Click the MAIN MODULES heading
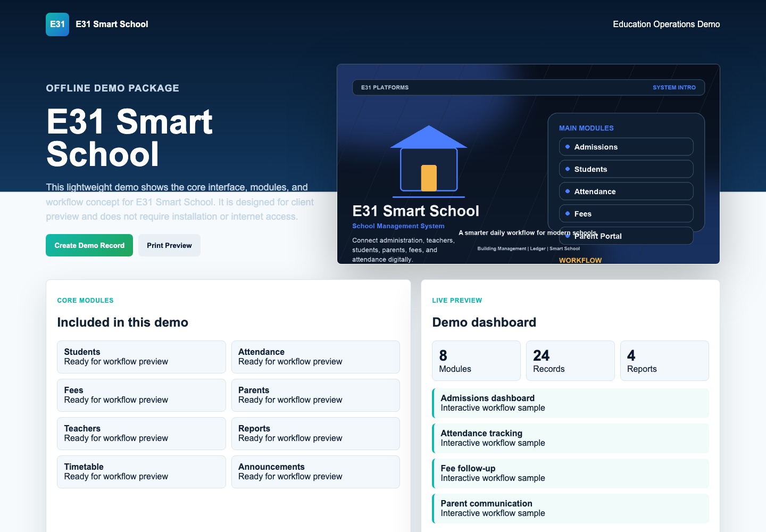This screenshot has width=766, height=532. click(586, 128)
